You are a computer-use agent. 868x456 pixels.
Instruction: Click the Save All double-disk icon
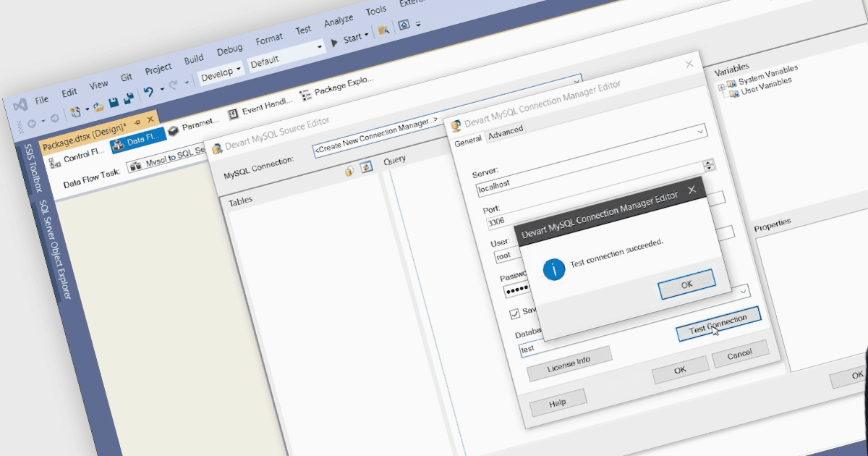[128, 99]
